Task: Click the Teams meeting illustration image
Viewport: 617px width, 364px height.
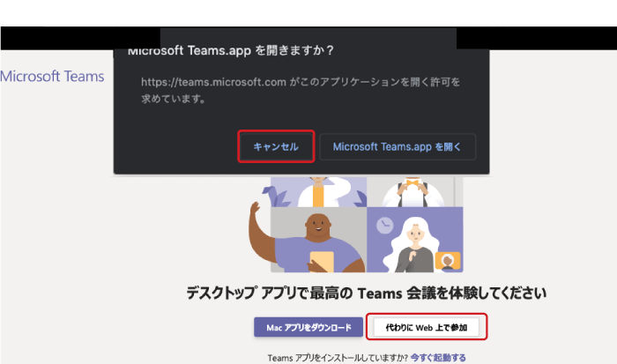Action: click(356, 224)
